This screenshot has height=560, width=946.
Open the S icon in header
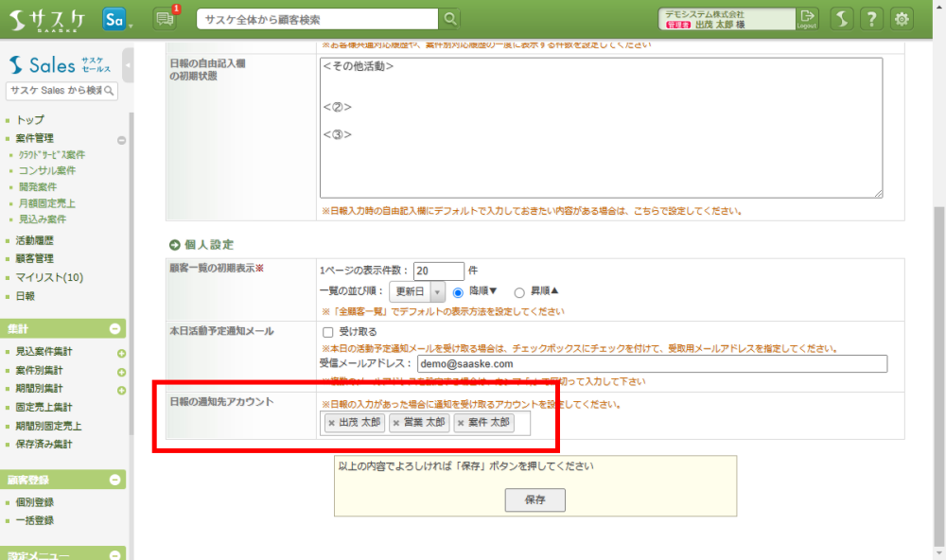842,19
